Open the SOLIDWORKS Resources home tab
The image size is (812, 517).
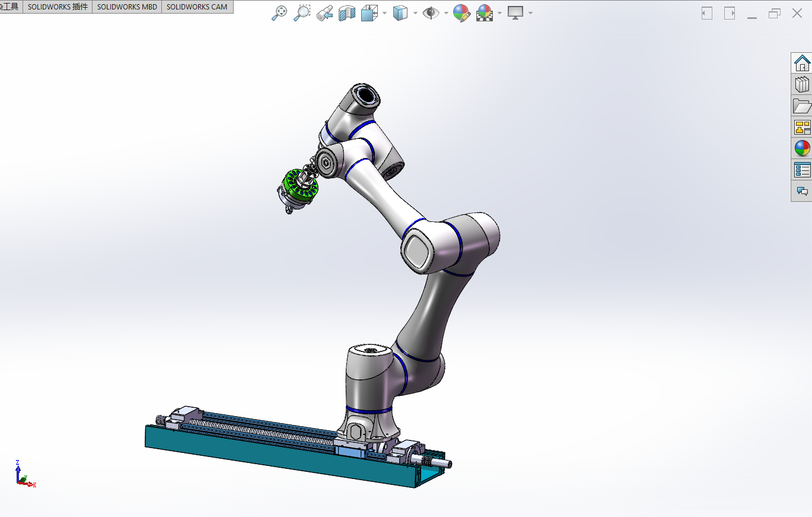(x=802, y=63)
